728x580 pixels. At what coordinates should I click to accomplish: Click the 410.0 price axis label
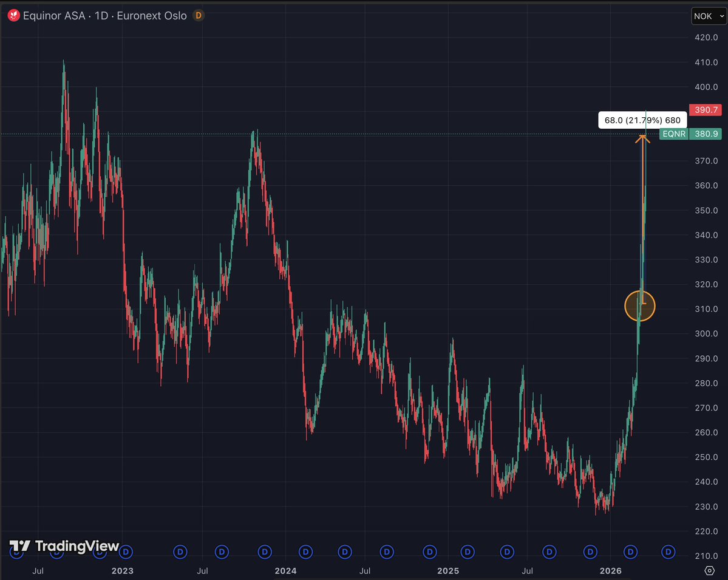point(706,62)
